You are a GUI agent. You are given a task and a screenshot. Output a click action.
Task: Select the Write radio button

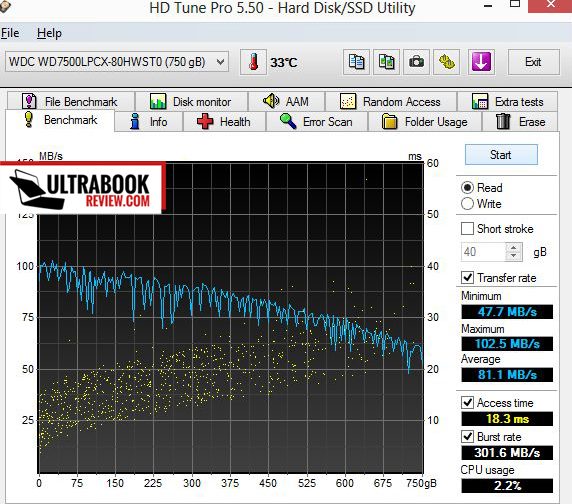pyautogui.click(x=467, y=203)
